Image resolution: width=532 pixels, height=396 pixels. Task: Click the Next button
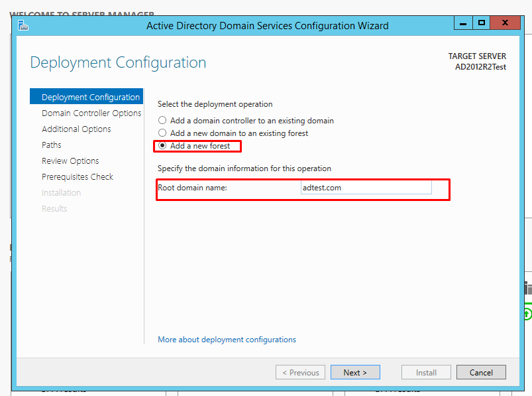pyautogui.click(x=355, y=372)
